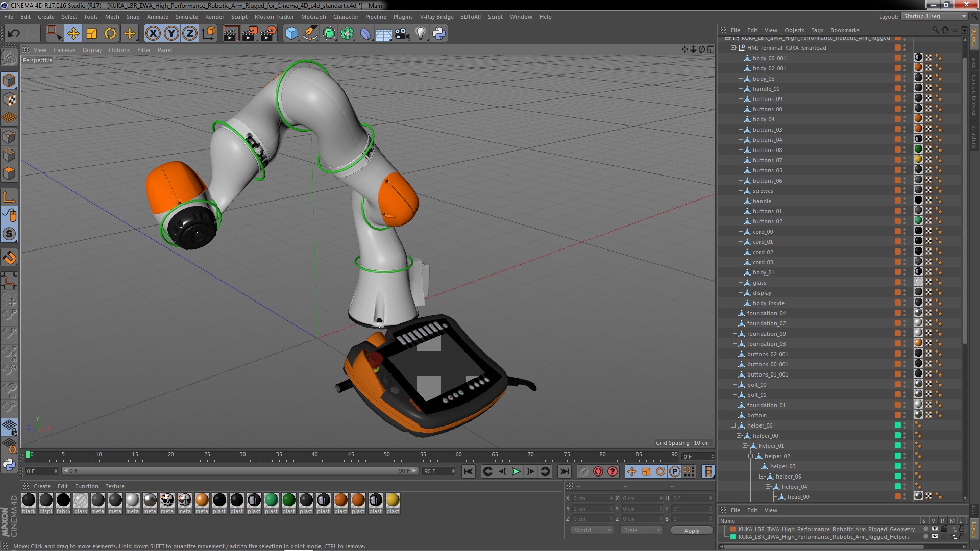
Task: Select the Move tool in top toolbar
Action: tap(73, 34)
